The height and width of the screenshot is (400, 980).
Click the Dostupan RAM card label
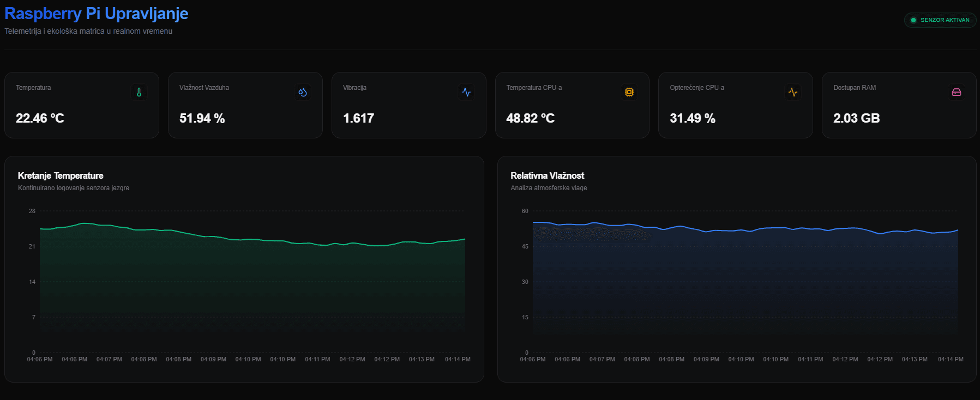855,88
